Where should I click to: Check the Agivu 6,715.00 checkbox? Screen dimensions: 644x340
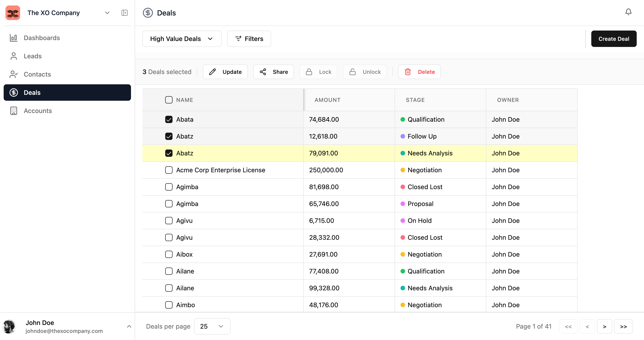169,220
